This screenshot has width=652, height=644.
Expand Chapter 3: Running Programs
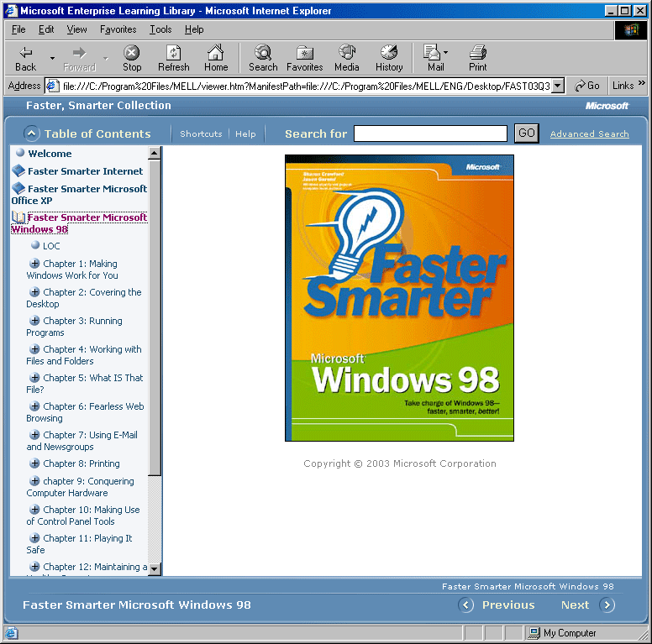click(35, 321)
